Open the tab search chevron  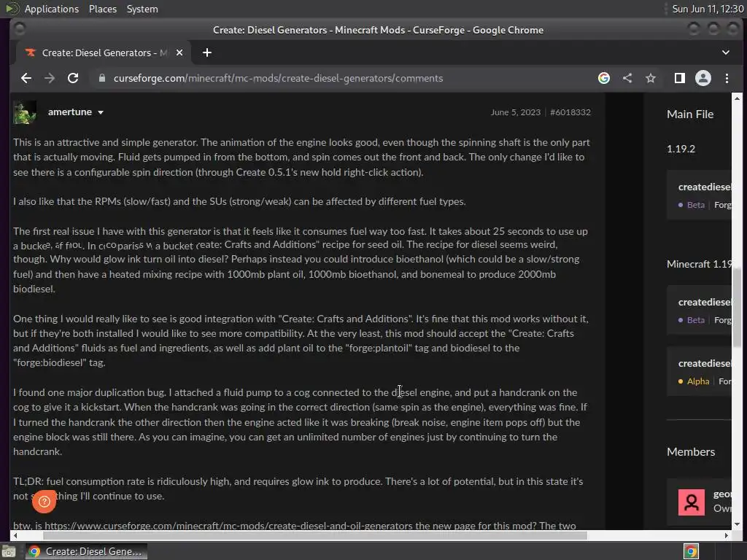[726, 52]
